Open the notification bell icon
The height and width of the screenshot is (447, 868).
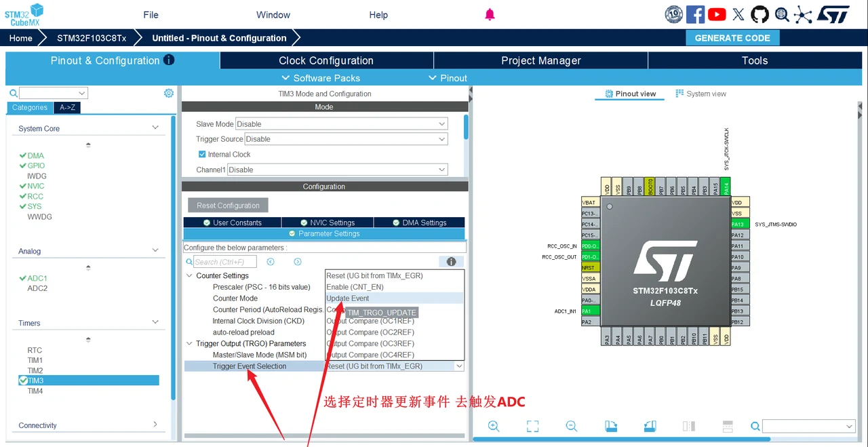pyautogui.click(x=490, y=14)
